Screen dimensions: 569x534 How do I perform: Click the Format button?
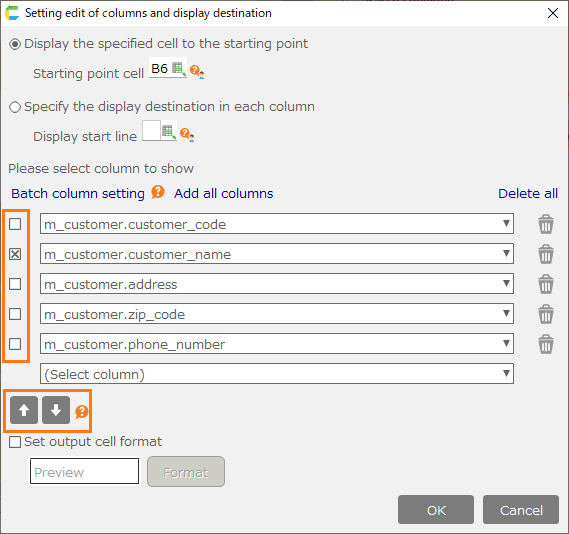coord(186,472)
